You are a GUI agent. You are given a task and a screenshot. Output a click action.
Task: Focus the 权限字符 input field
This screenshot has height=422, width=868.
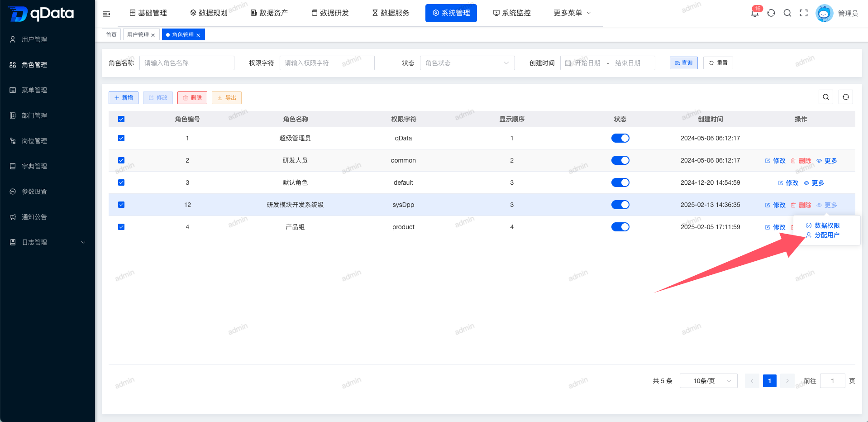(327, 63)
